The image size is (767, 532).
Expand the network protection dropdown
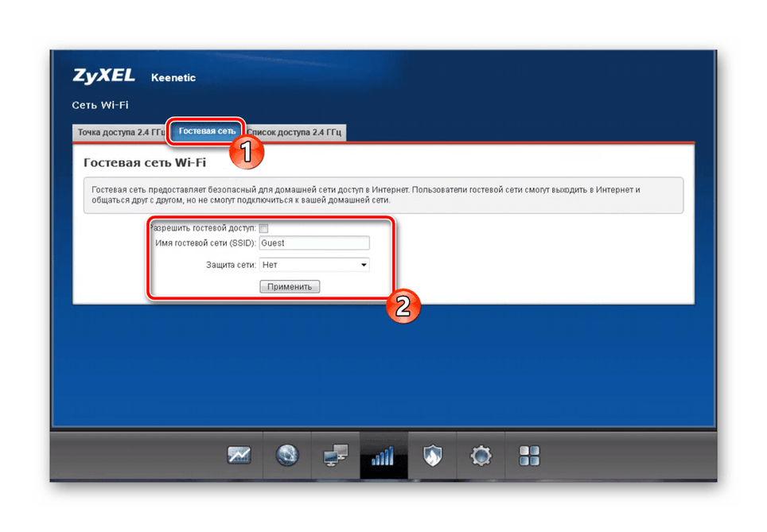(x=314, y=265)
